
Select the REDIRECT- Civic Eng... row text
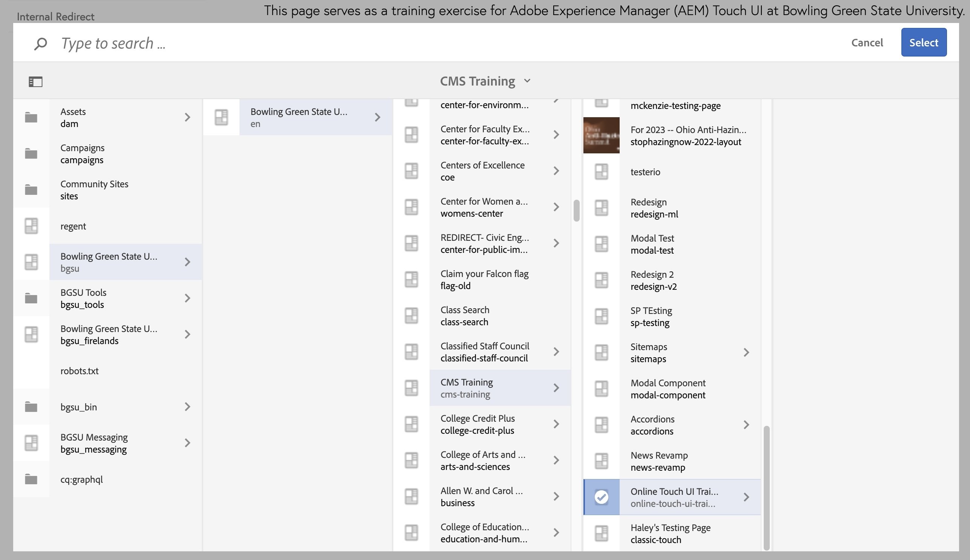click(485, 243)
